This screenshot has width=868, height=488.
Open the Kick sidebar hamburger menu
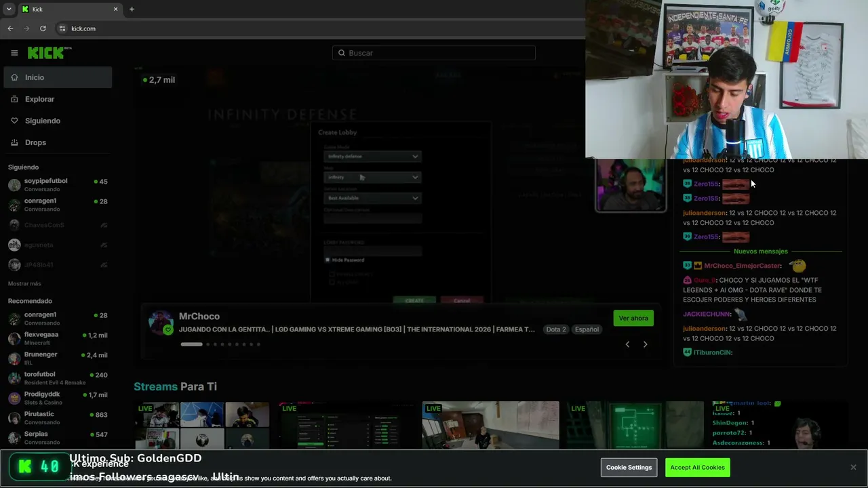click(14, 53)
